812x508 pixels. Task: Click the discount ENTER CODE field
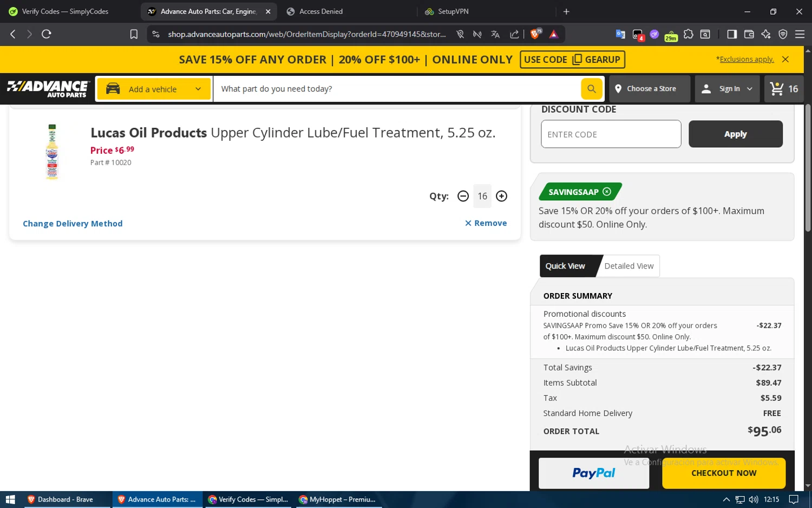coord(611,134)
